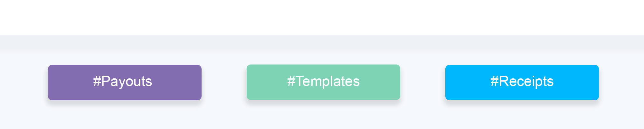This screenshot has width=644, height=129.
Task: Filter by the Templates hashtag
Action: [323, 82]
